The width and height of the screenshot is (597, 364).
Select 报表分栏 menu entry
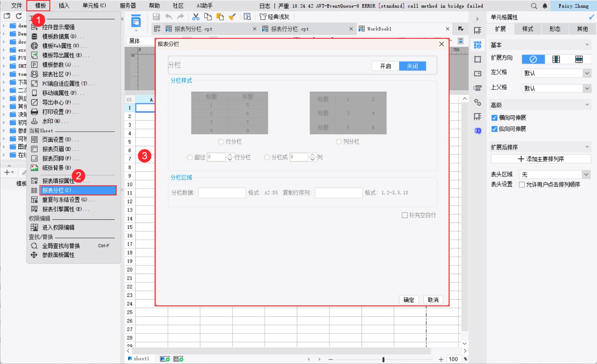[x=78, y=190]
